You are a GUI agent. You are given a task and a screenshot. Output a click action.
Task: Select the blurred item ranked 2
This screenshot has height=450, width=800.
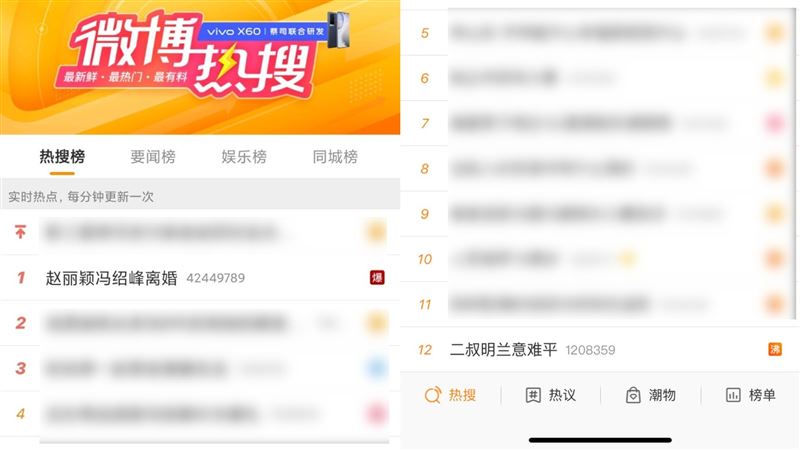point(200,323)
